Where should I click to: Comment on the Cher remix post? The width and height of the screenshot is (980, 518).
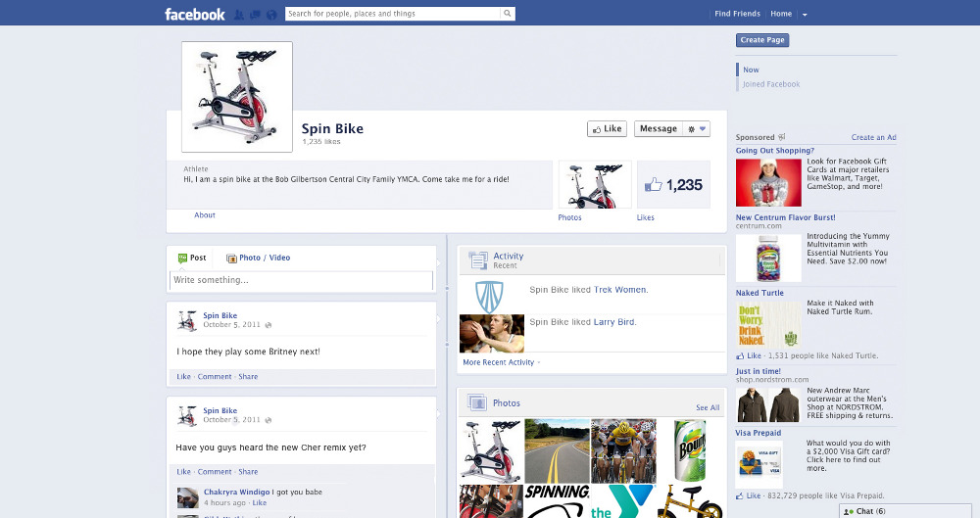[x=215, y=472]
